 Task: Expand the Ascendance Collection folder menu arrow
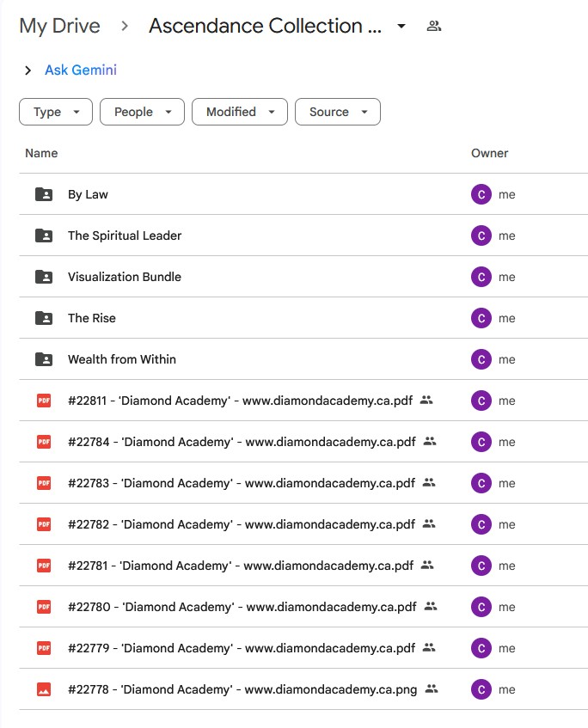(x=401, y=27)
